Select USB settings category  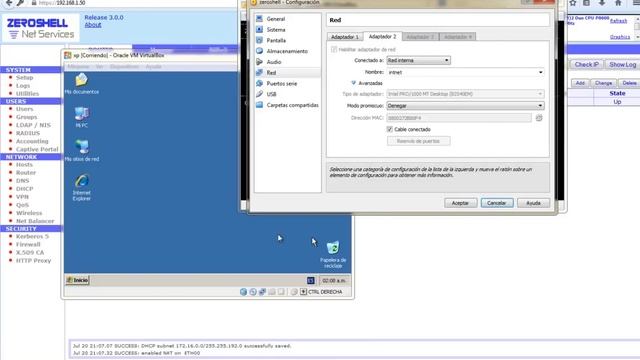tap(271, 94)
